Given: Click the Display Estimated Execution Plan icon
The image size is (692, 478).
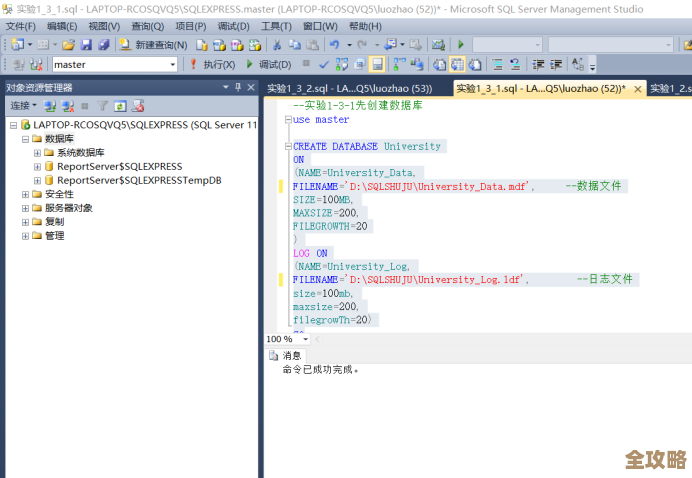Looking at the screenshot, I should [x=342, y=65].
